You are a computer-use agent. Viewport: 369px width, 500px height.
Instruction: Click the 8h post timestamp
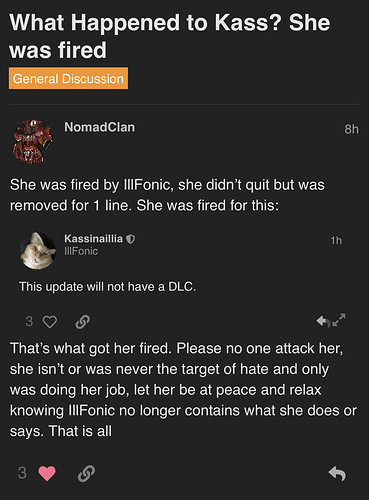click(x=352, y=129)
